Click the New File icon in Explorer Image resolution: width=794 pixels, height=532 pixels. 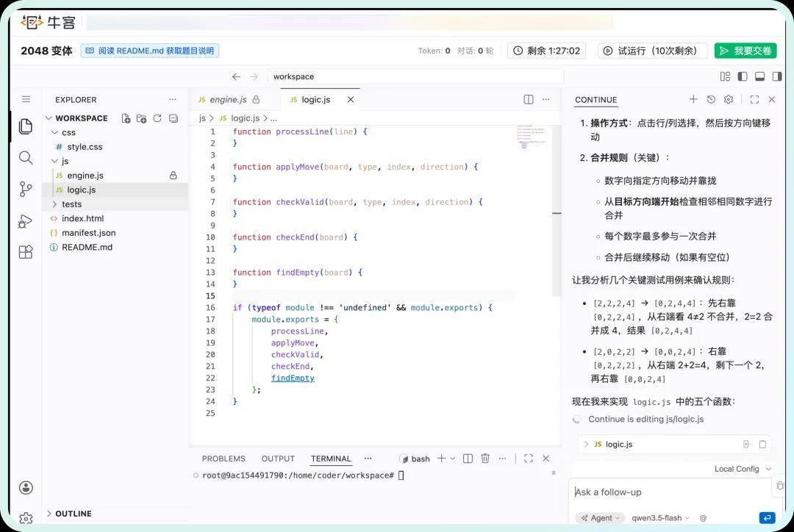click(126, 119)
